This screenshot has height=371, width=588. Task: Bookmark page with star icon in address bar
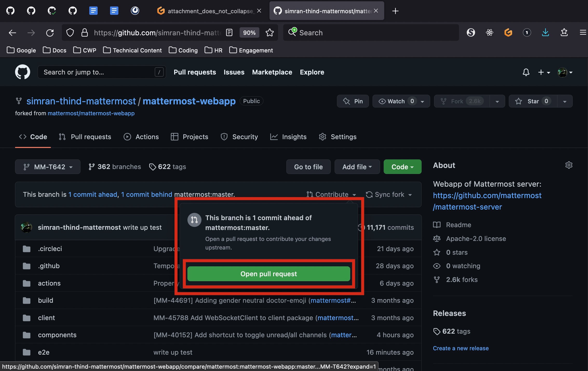coord(270,33)
